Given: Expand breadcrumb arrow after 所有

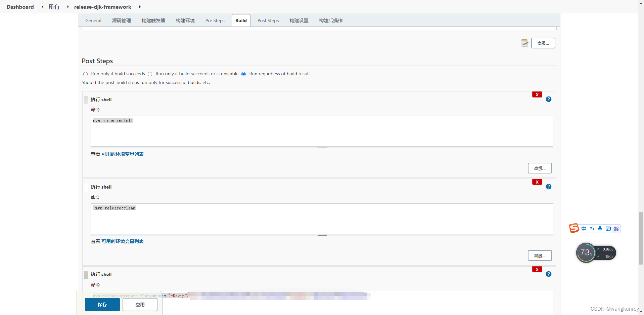Looking at the screenshot, I should 68,7.
